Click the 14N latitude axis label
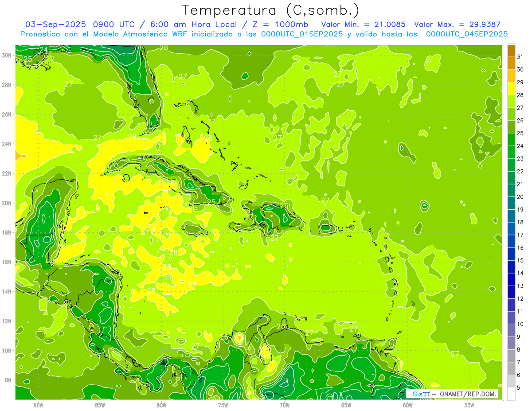 pyautogui.click(x=7, y=291)
